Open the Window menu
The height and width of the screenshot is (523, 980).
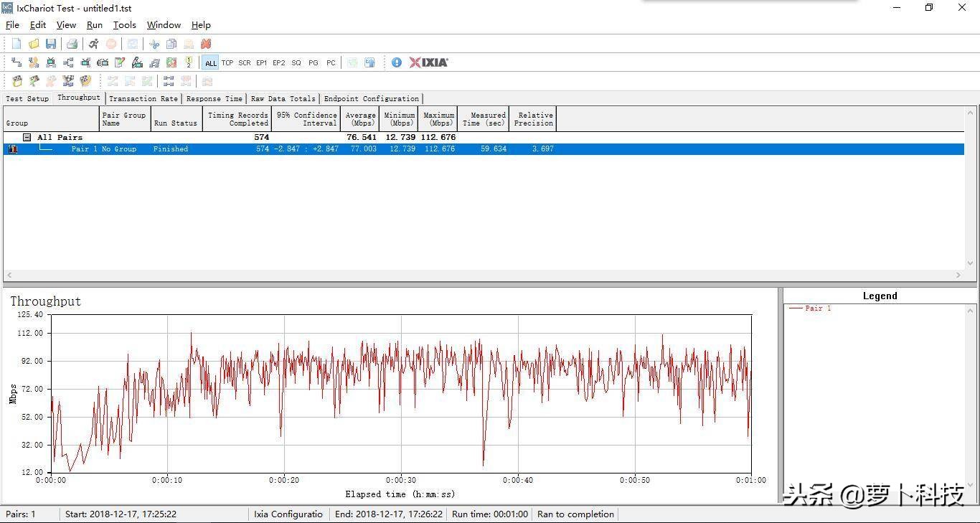point(163,24)
